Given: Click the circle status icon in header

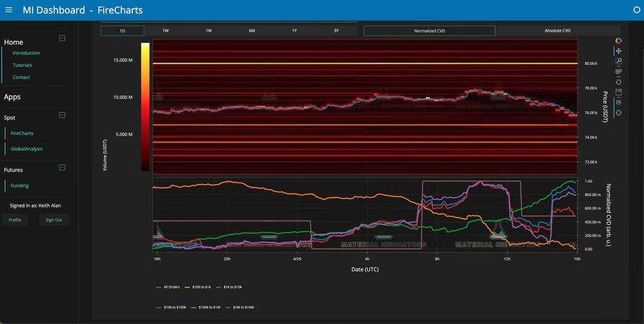Looking at the screenshot, I should (635, 10).
